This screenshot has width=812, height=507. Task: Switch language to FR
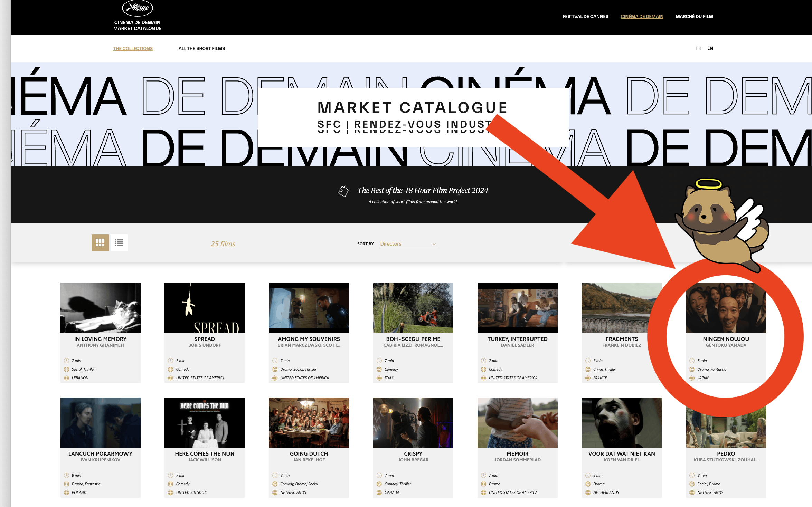coord(698,48)
